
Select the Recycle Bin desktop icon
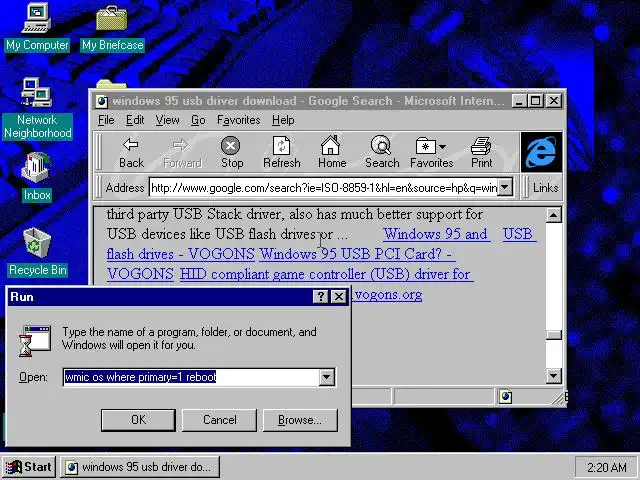pyautogui.click(x=37, y=252)
